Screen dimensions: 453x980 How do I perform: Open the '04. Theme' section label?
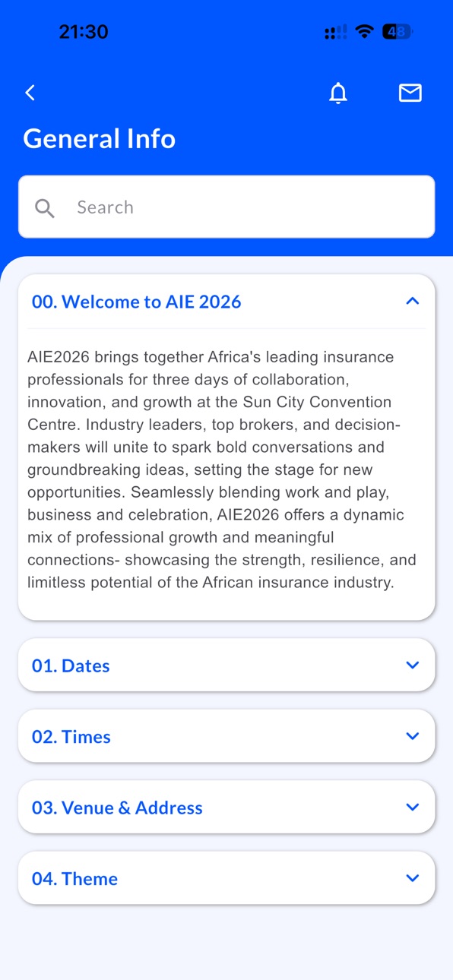click(x=74, y=879)
